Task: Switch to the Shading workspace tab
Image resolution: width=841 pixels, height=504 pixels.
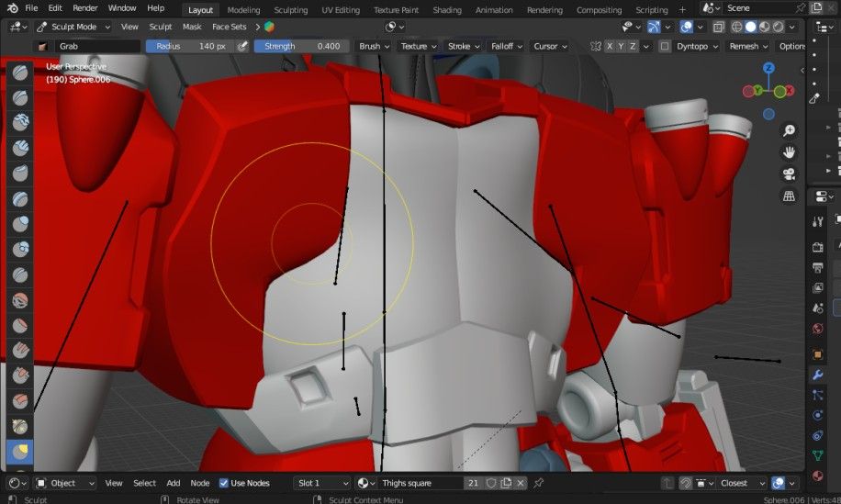Action: pyautogui.click(x=447, y=10)
